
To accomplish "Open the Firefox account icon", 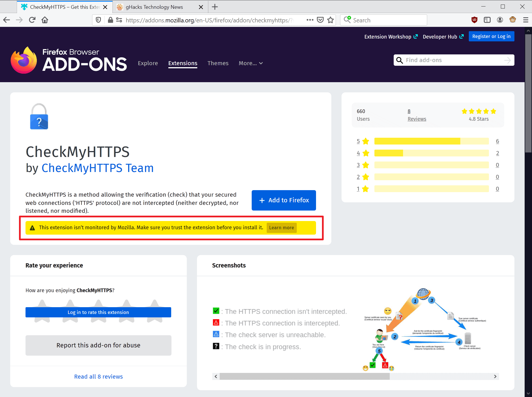I will click(x=500, y=20).
